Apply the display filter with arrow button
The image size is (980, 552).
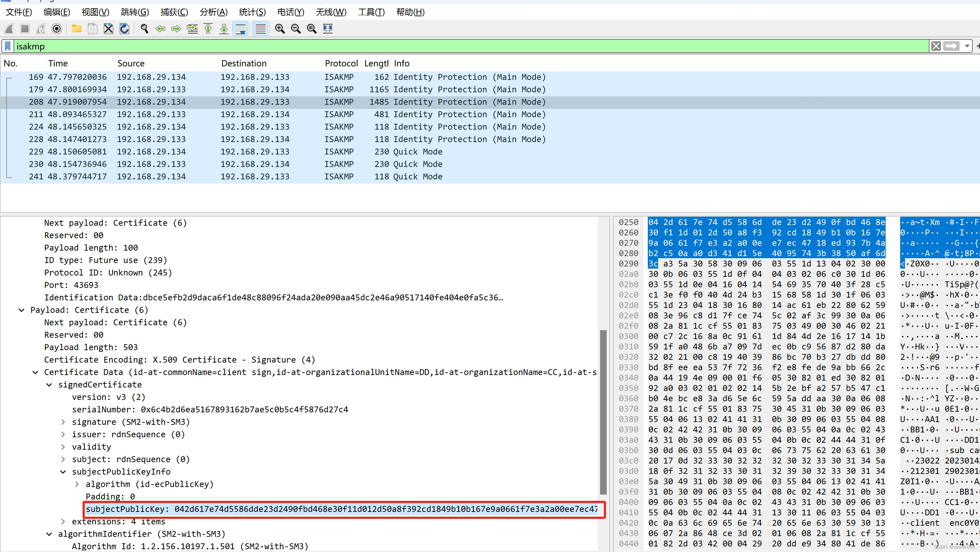951,46
